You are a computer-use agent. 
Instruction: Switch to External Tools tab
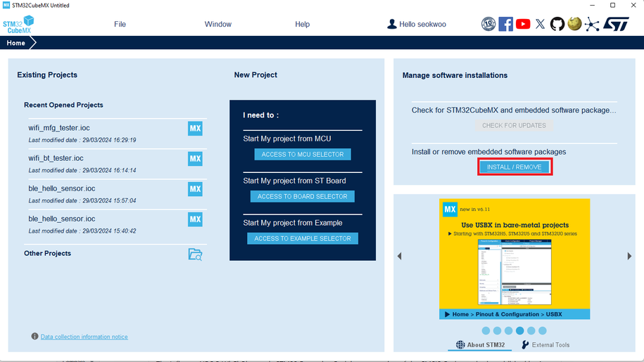click(x=545, y=345)
